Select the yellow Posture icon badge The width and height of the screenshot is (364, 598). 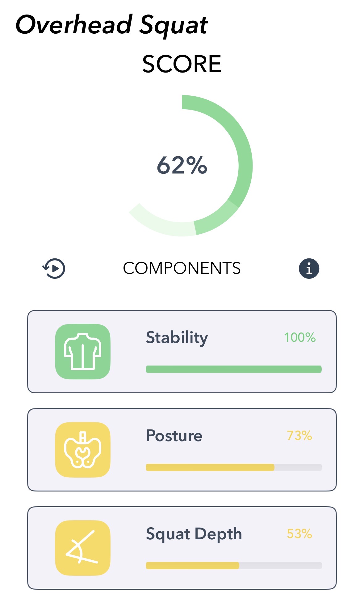click(82, 451)
